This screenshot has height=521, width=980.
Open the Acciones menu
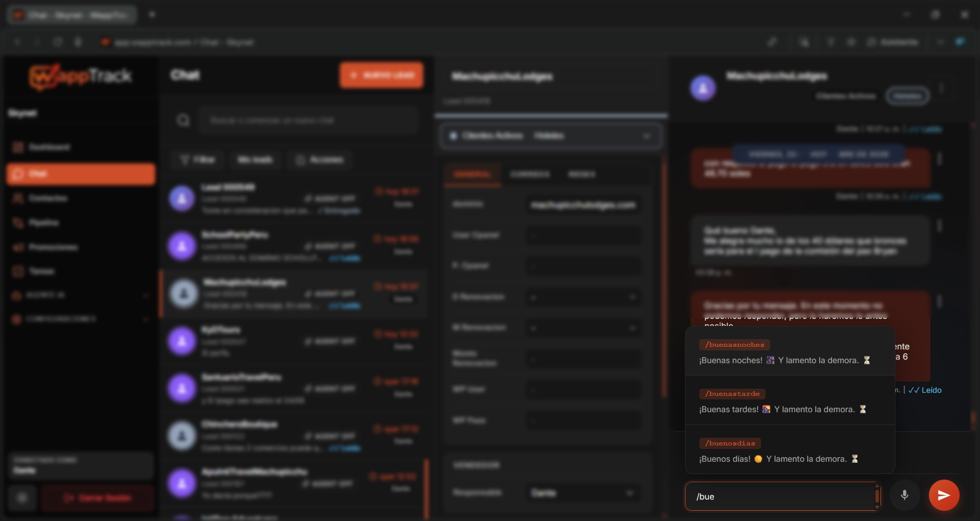[320, 160]
